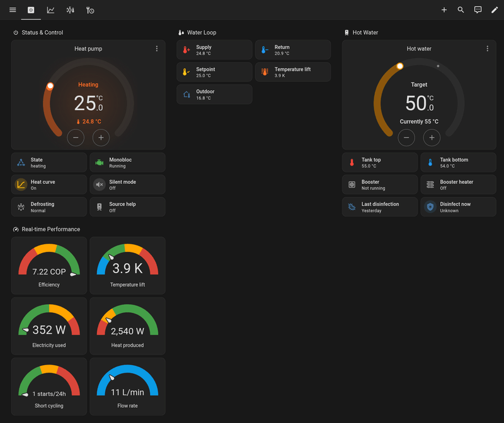The image size is (504, 423).
Task: Decrease Heat pump target temperature
Action: 76,137
